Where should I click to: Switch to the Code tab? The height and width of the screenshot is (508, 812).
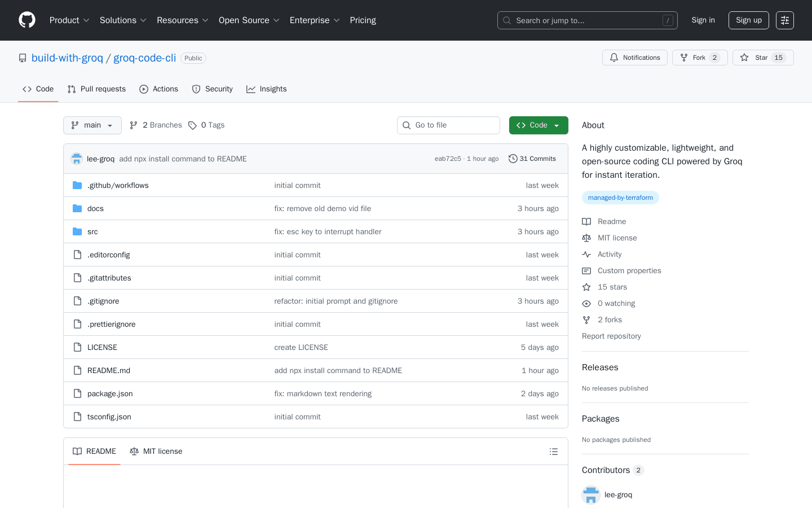click(38, 89)
